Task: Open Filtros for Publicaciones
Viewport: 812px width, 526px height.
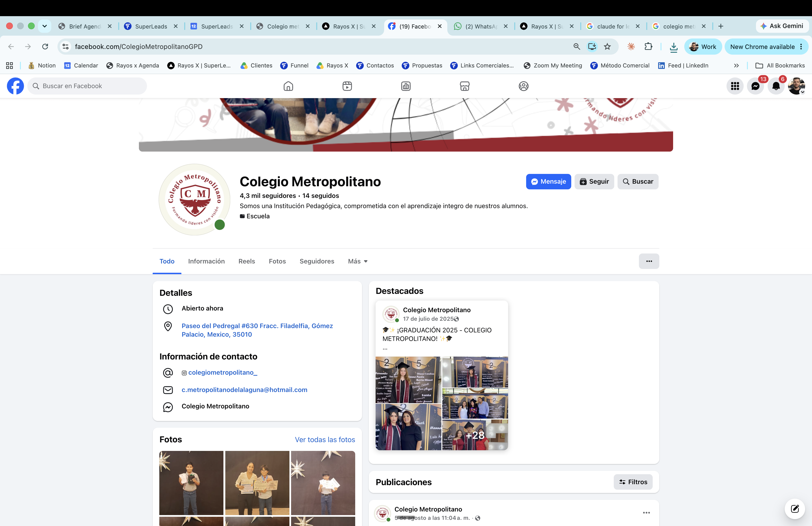Action: pos(633,482)
